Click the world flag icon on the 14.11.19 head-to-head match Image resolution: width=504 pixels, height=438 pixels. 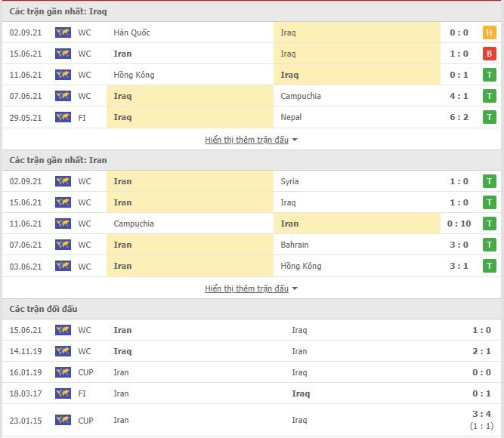click(63, 351)
